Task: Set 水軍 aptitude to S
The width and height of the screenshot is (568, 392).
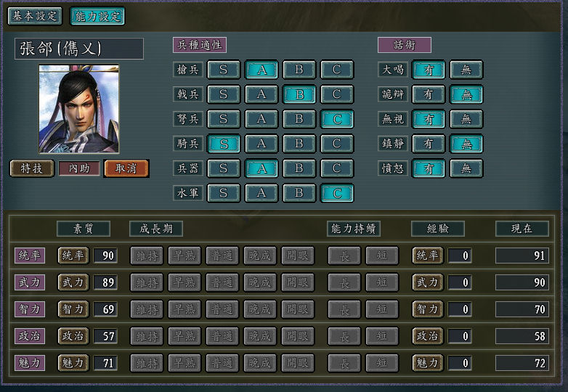Action: [224, 193]
